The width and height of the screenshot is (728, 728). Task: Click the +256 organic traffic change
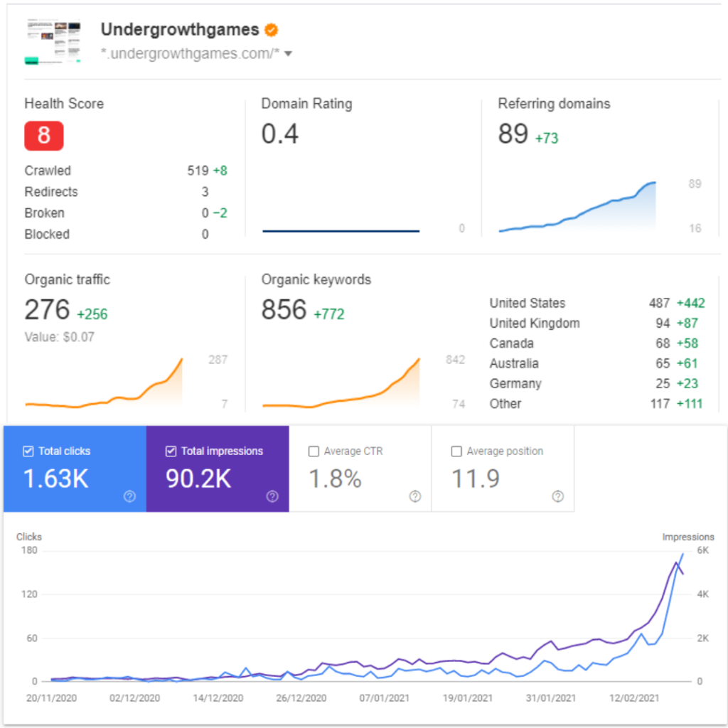[92, 314]
